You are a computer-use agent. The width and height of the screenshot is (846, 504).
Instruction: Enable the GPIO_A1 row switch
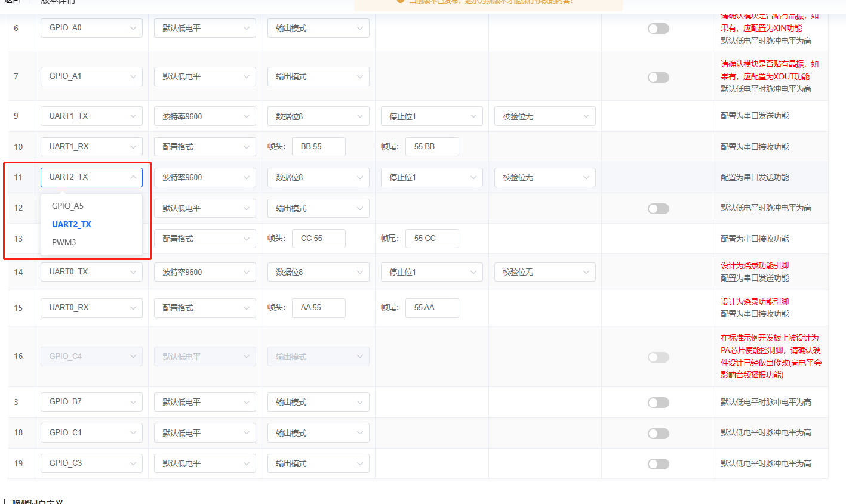click(658, 78)
